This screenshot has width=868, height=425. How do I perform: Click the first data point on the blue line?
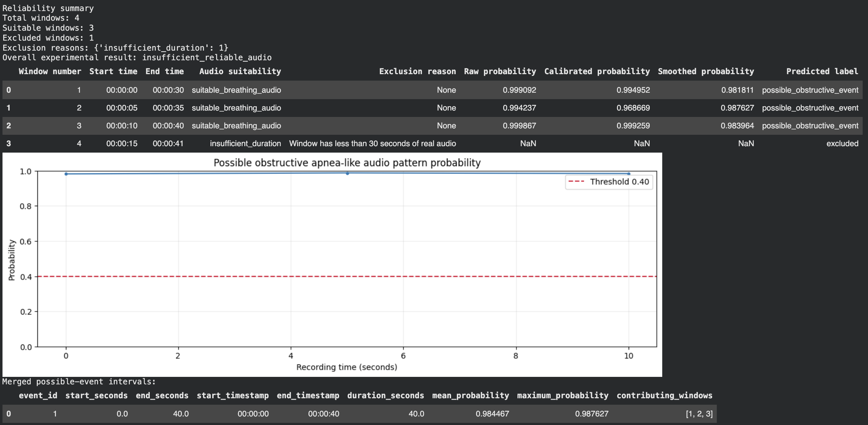pyautogui.click(x=66, y=174)
